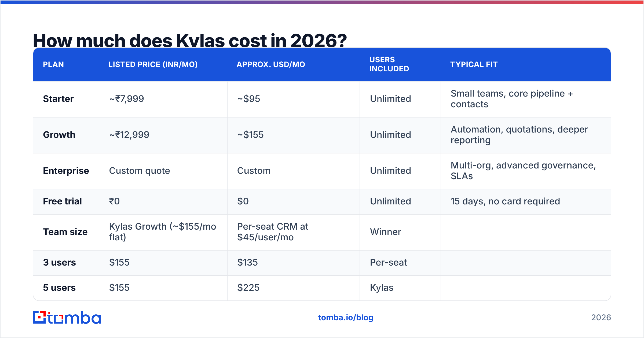Click the LISTED PRICE (INR/MO) header
Viewport: 644px width, 338px height.
point(153,64)
